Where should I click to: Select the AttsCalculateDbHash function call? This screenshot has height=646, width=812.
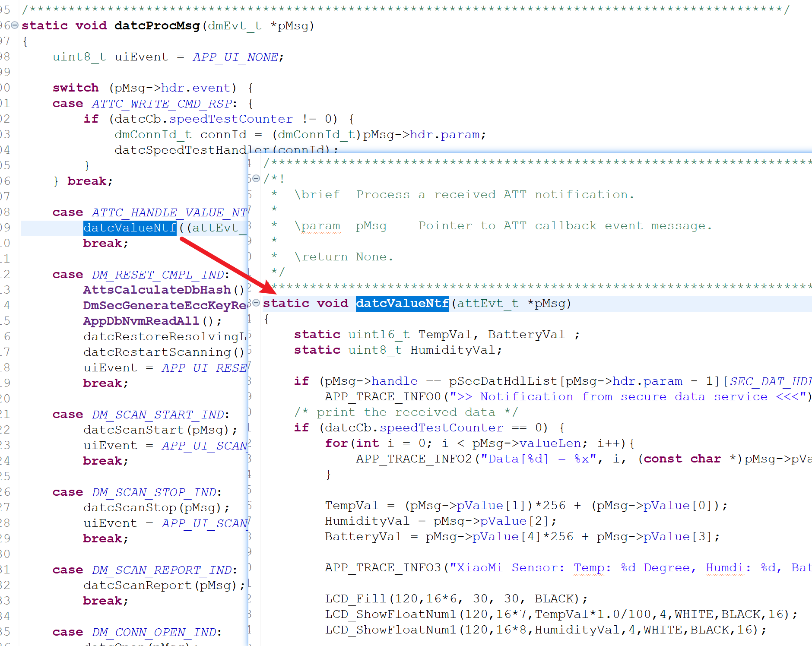point(157,290)
